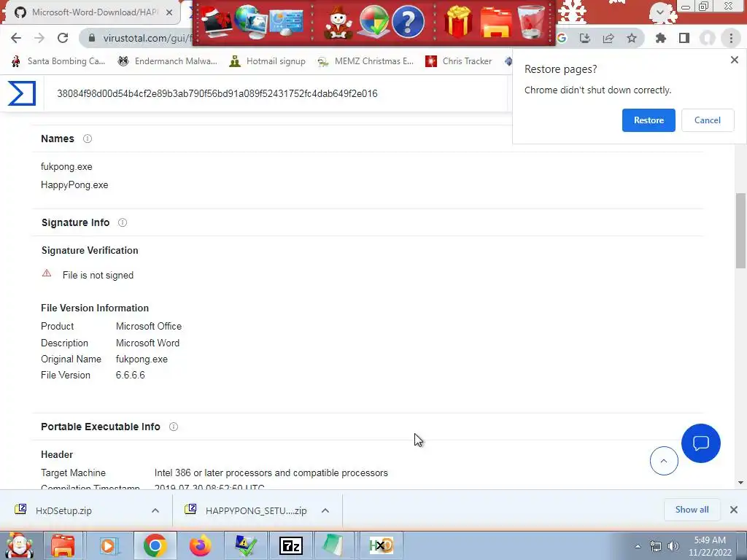Open the media player taskbar icon
The height and width of the screenshot is (560, 747).
[x=109, y=545]
